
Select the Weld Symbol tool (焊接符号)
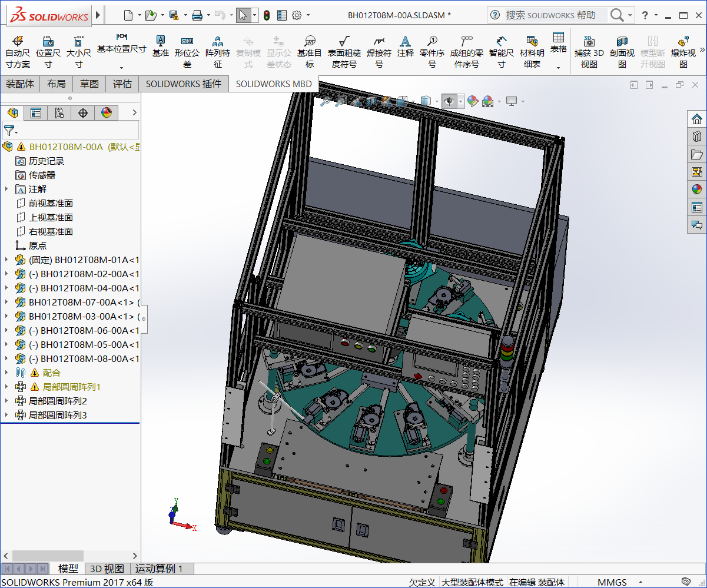[379, 52]
